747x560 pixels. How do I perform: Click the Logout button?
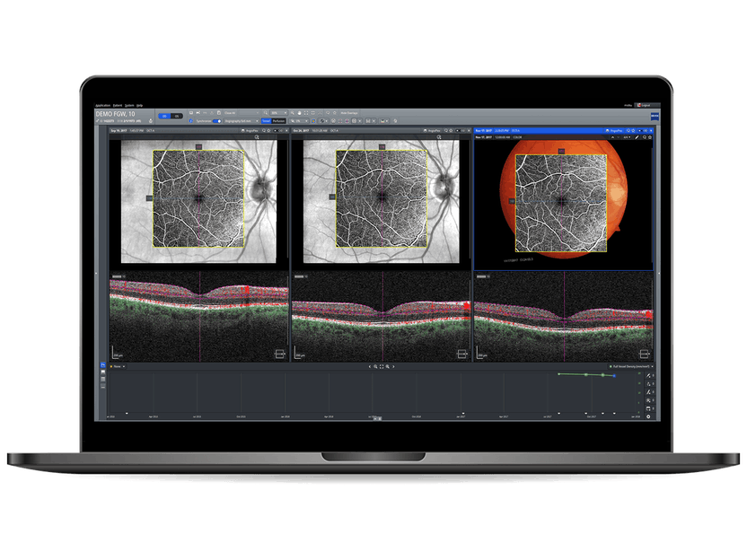pyautogui.click(x=644, y=105)
